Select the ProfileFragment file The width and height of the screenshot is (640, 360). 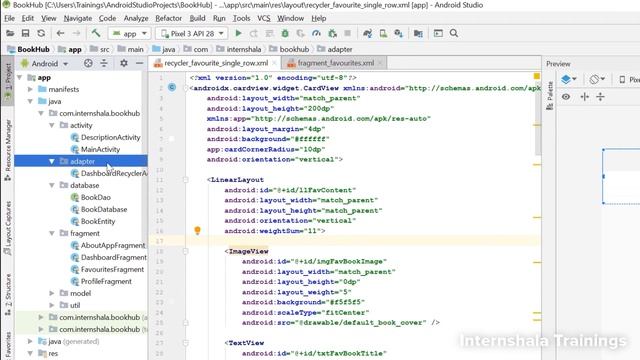coord(101,281)
